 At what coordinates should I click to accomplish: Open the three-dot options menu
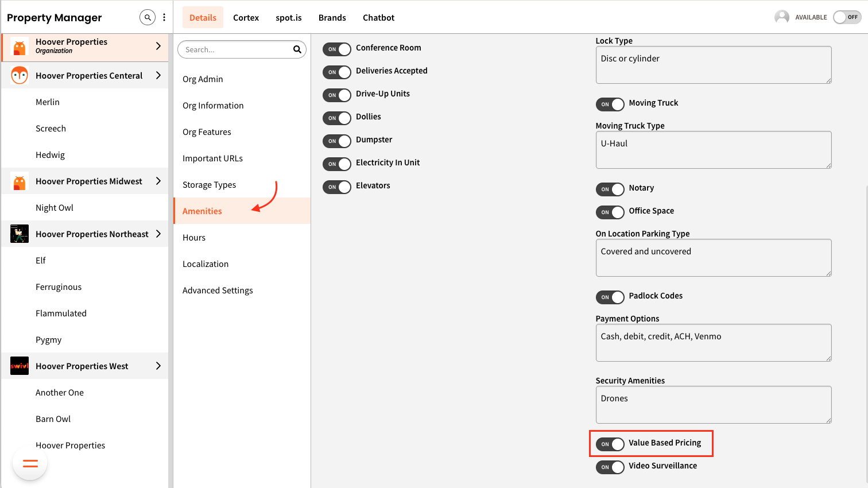(x=164, y=17)
